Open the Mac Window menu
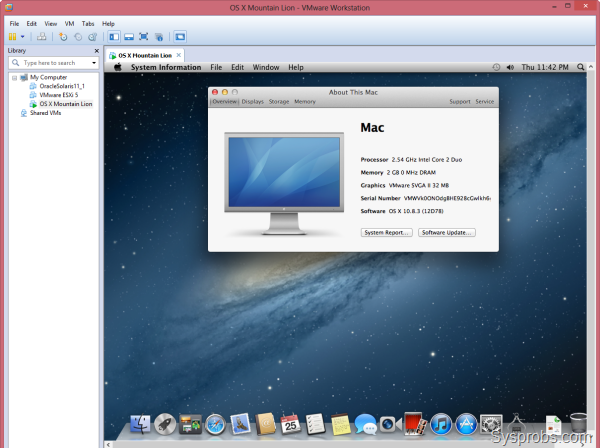This screenshot has height=448, width=600. tap(266, 67)
